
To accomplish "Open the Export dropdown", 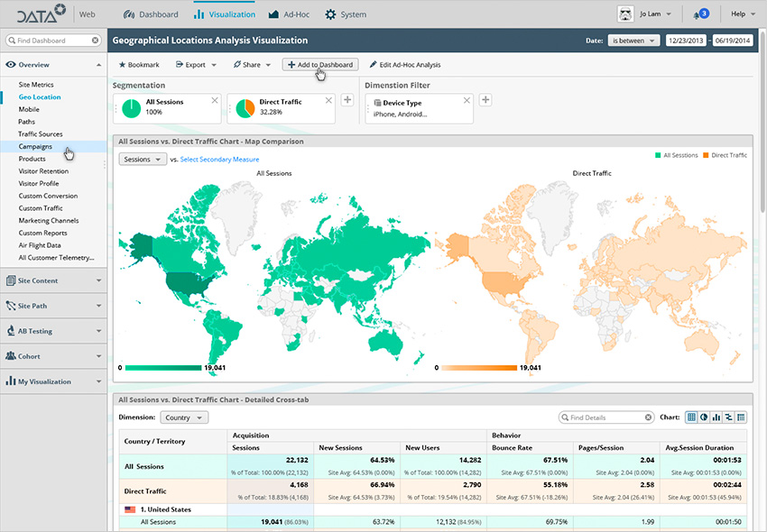I will tap(195, 65).
